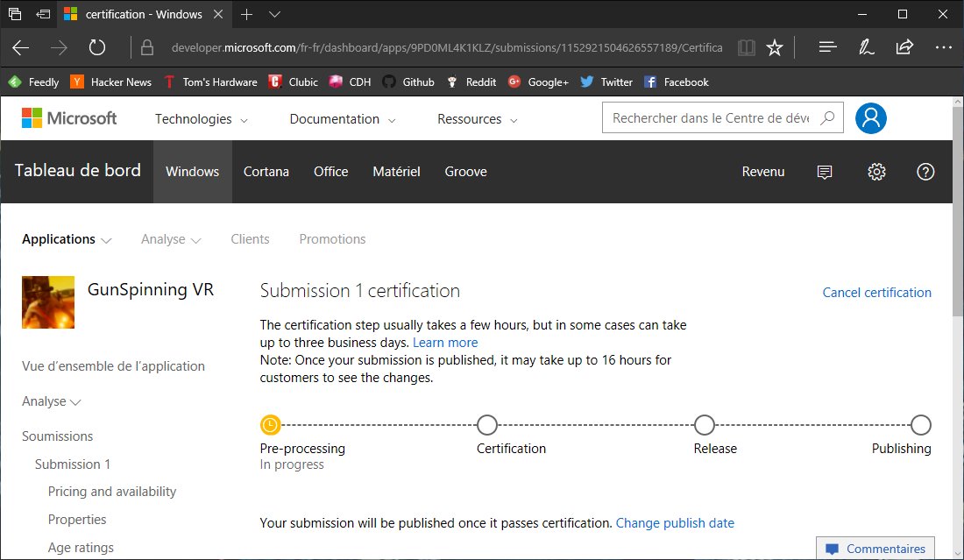Open the Revenu section

pos(763,172)
